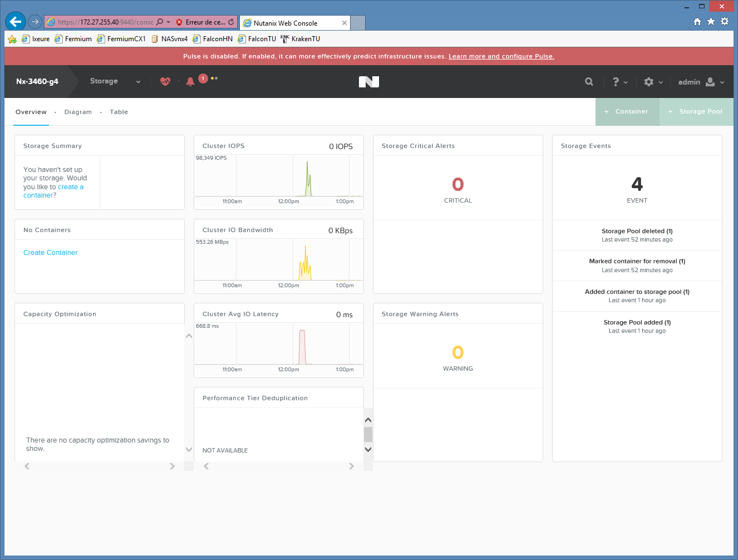Image resolution: width=738 pixels, height=560 pixels.
Task: Open the settings gear menu
Action: (x=653, y=82)
